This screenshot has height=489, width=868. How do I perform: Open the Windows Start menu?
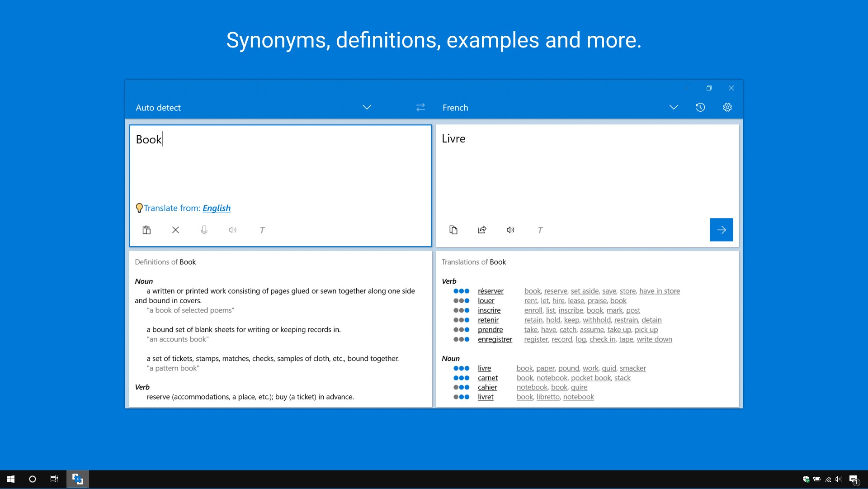pos(10,479)
